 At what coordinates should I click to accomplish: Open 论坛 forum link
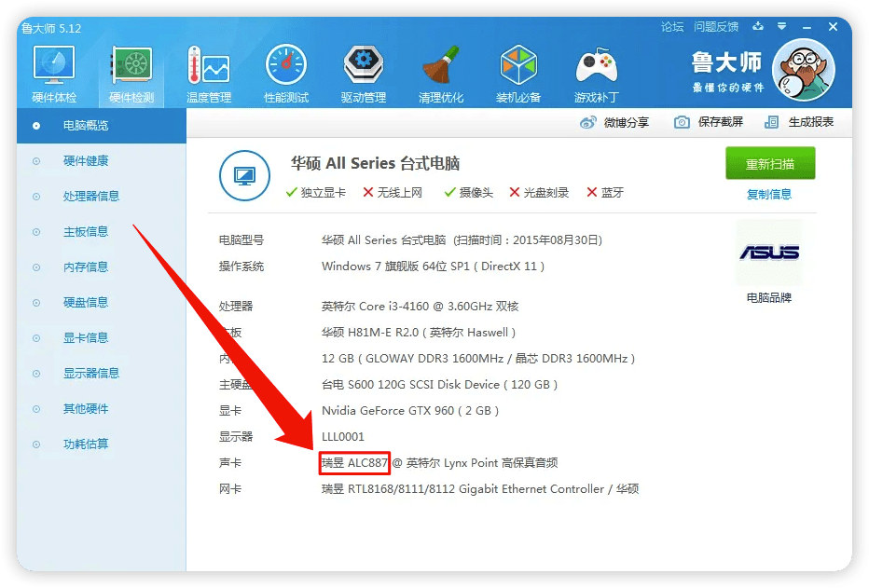point(672,27)
